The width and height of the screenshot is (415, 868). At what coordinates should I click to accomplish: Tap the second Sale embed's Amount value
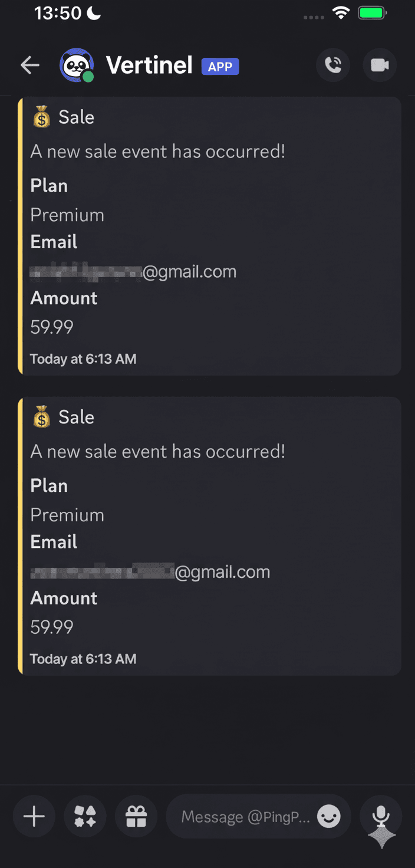coord(52,627)
